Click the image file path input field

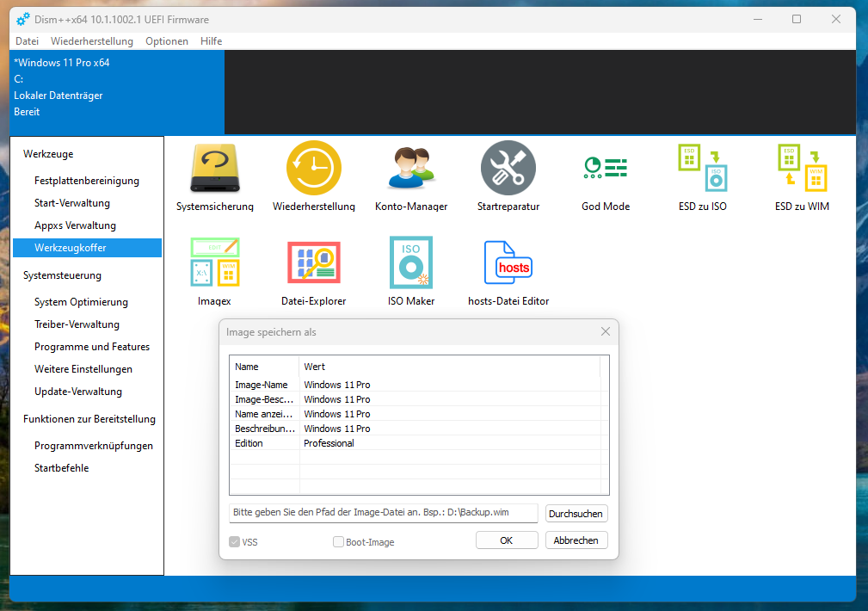383,513
